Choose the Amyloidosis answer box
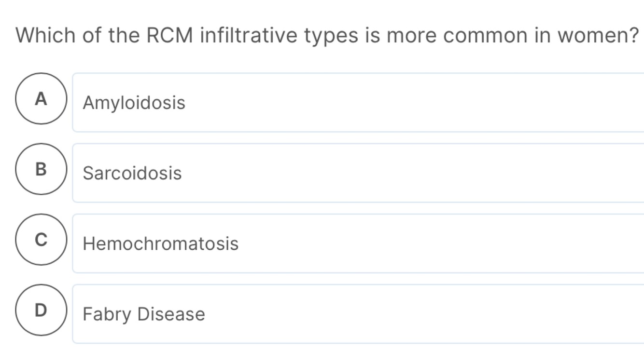The image size is (644, 364). (x=358, y=102)
